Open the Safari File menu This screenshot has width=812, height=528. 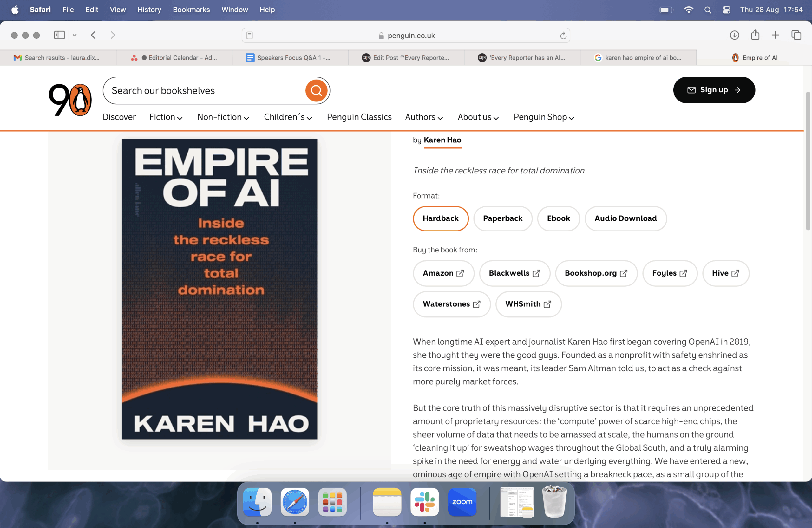point(68,10)
